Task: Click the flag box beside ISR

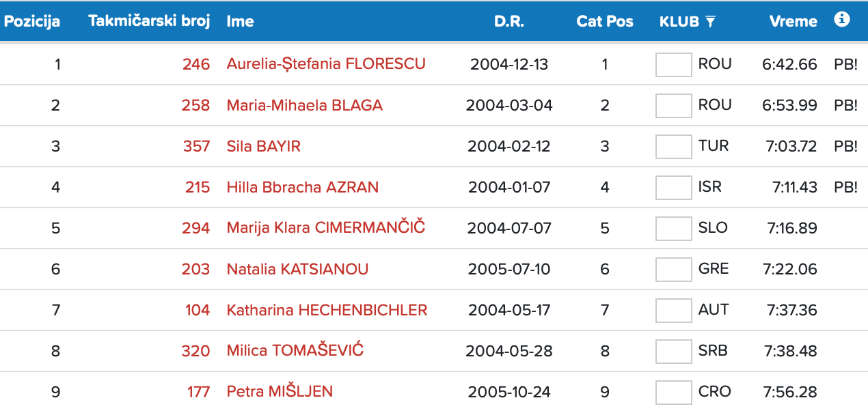Action: [673, 188]
